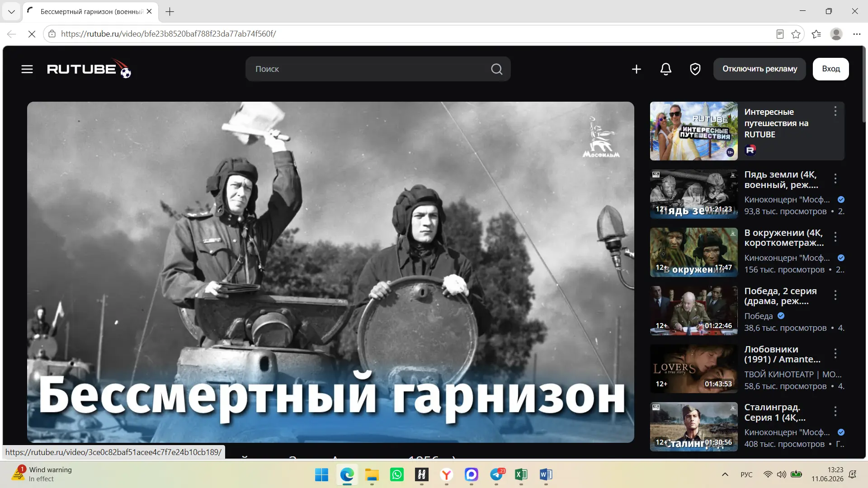Click the RUTUBE R channel icon
This screenshot has height=488, width=868.
(750, 150)
